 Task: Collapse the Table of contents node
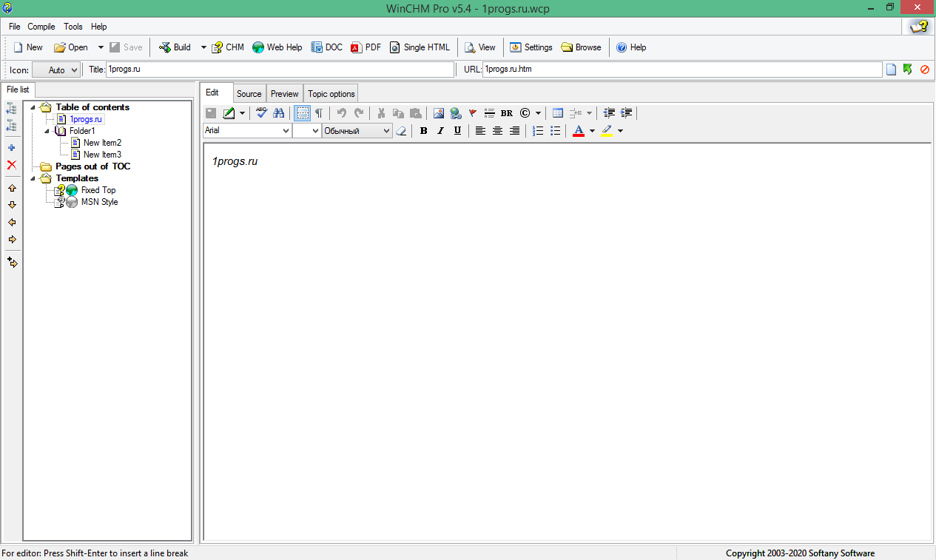(x=33, y=107)
